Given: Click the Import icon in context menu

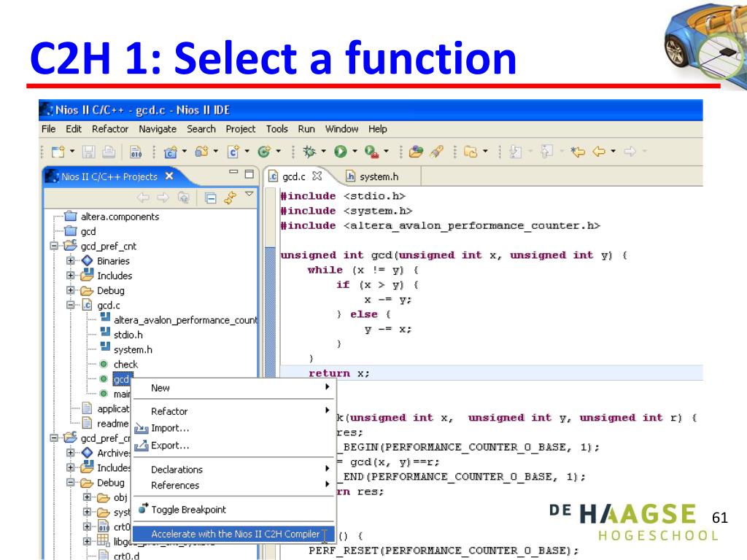Looking at the screenshot, I should point(142,429).
